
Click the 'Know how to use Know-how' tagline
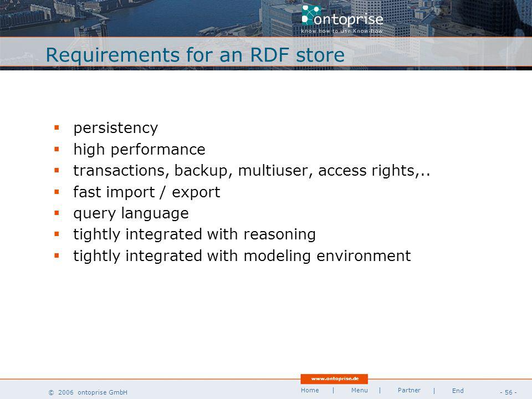[342, 31]
